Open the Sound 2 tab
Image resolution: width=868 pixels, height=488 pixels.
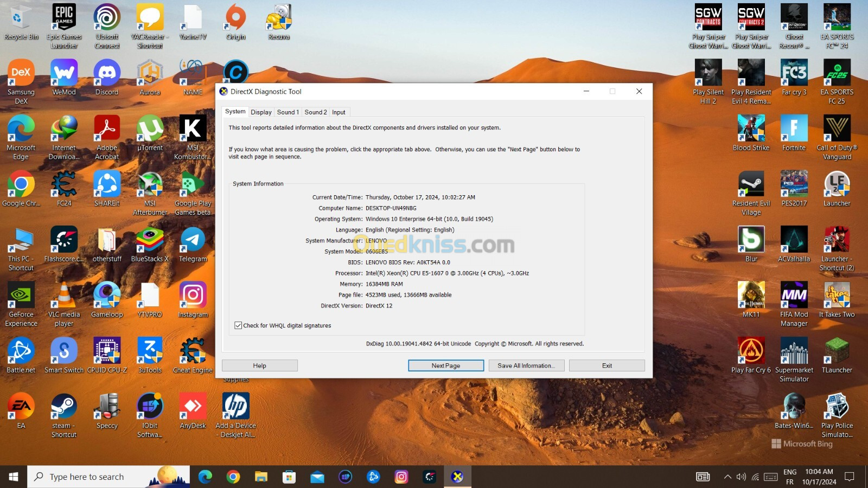tap(315, 112)
